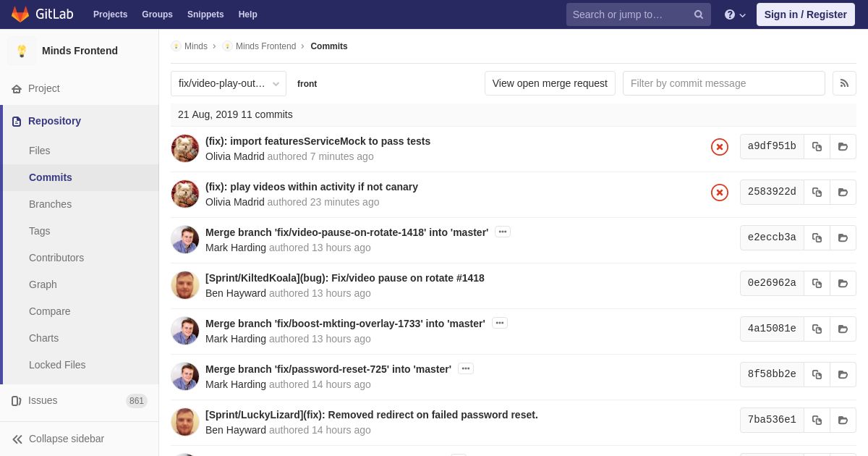Image resolution: width=868 pixels, height=456 pixels.
Task: Open Branches in repository sidebar
Action: coord(50,204)
